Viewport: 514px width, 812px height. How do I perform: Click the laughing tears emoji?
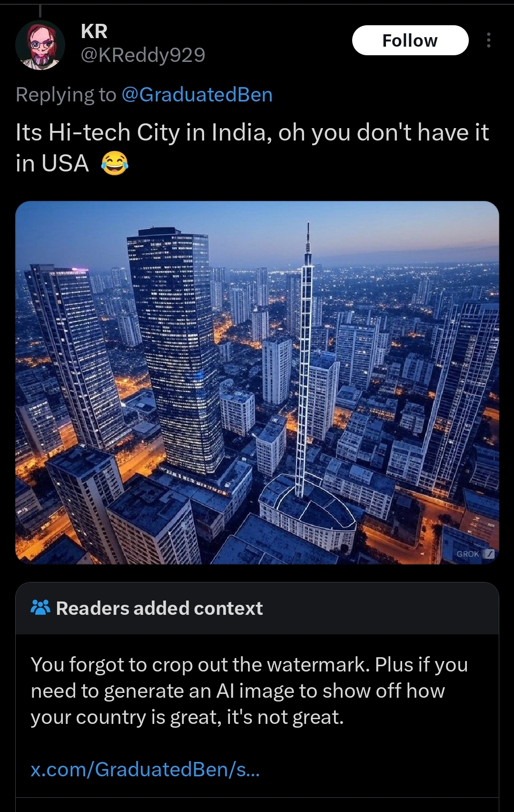[x=115, y=163]
